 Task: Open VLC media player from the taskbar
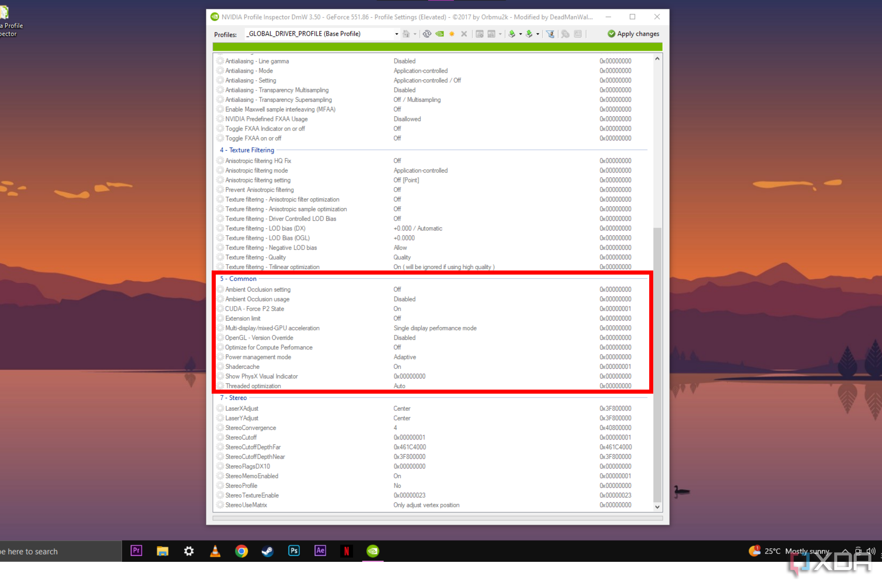pos(215,551)
